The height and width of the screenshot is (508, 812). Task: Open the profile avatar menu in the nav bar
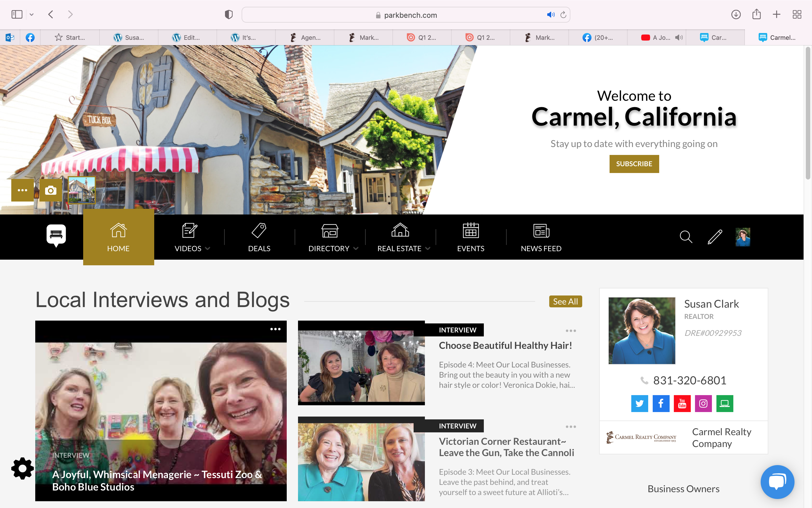click(x=743, y=237)
